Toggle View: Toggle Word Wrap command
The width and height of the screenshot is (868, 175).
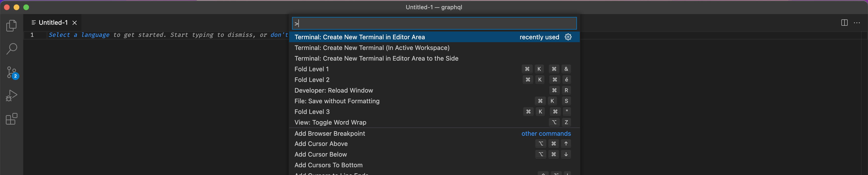tap(330, 122)
